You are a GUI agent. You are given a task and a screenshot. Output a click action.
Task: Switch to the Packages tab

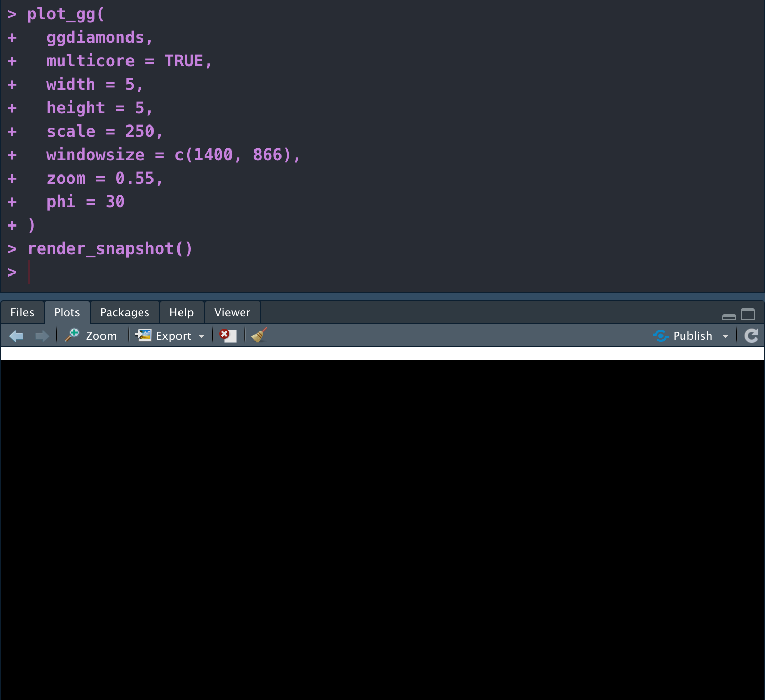point(124,312)
